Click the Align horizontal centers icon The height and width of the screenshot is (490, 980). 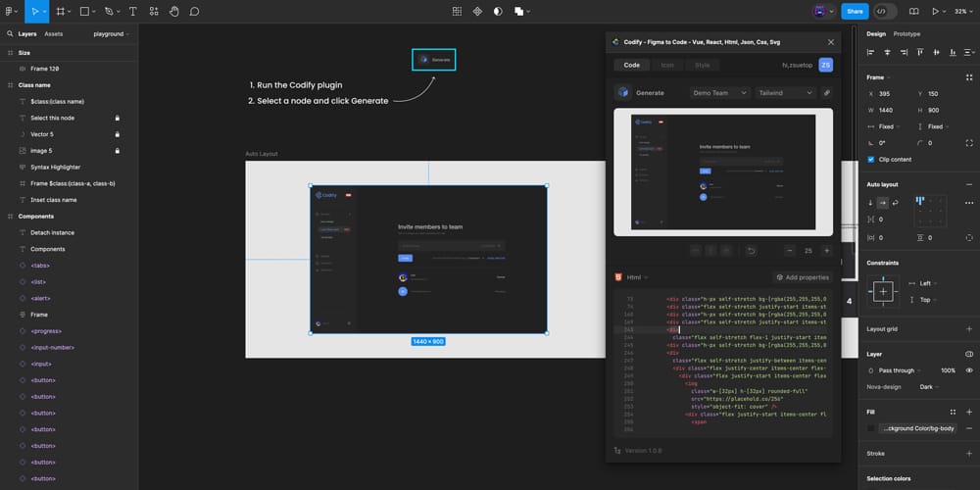[887, 53]
